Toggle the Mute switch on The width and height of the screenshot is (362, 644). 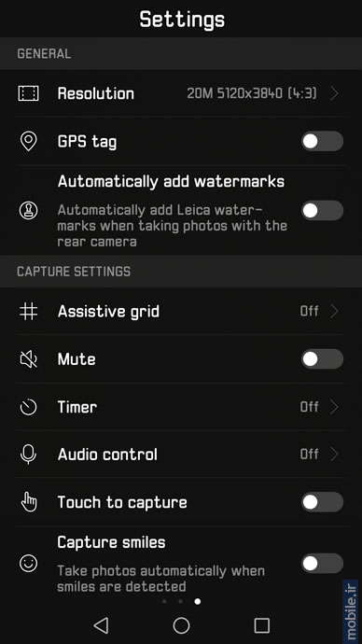[x=322, y=359]
